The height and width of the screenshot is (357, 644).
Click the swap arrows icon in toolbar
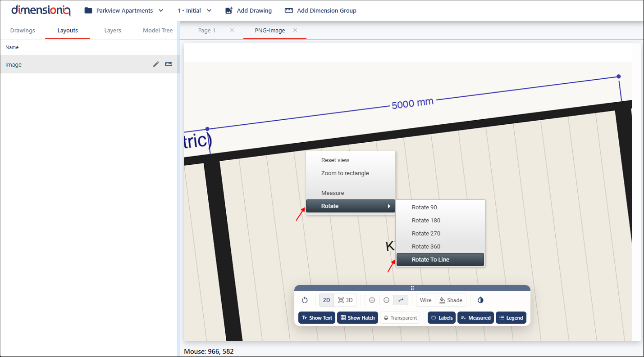coord(401,300)
